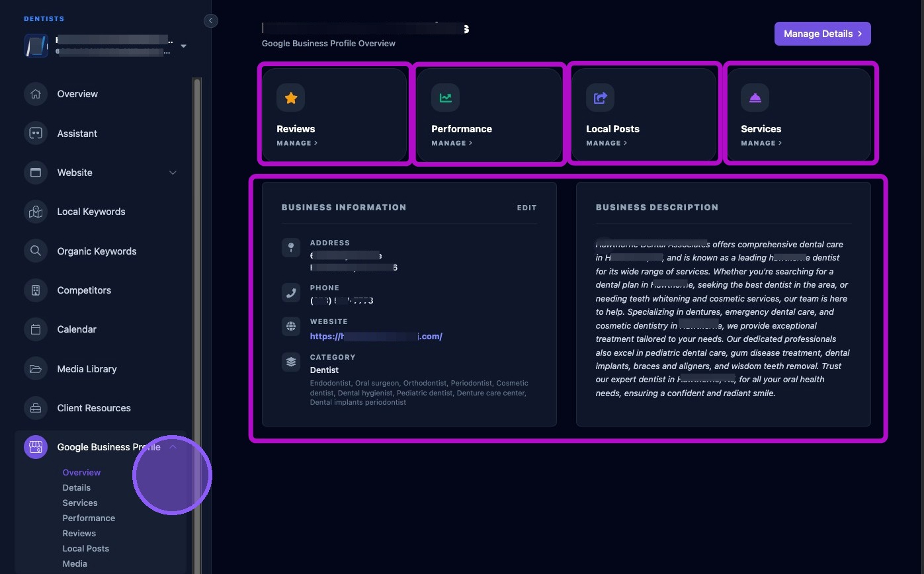Viewport: 924px width, 574px height.
Task: Select the Details submenu item
Action: [77, 487]
